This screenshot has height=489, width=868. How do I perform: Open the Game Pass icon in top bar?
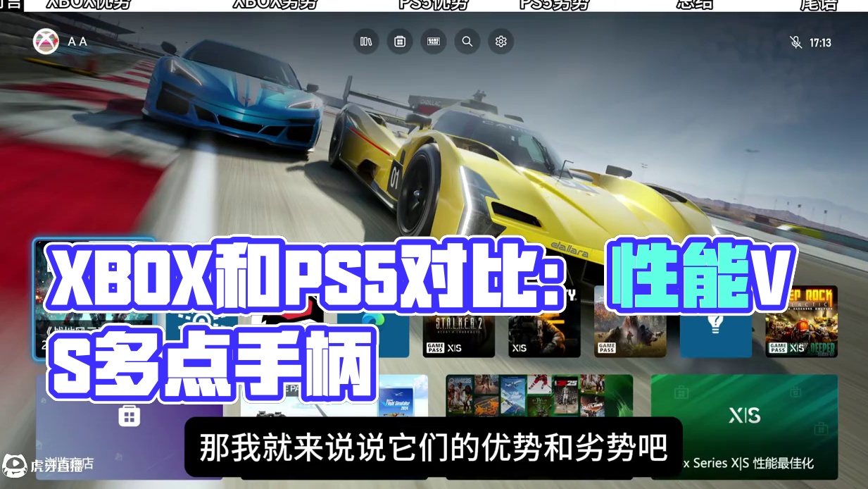pos(434,42)
